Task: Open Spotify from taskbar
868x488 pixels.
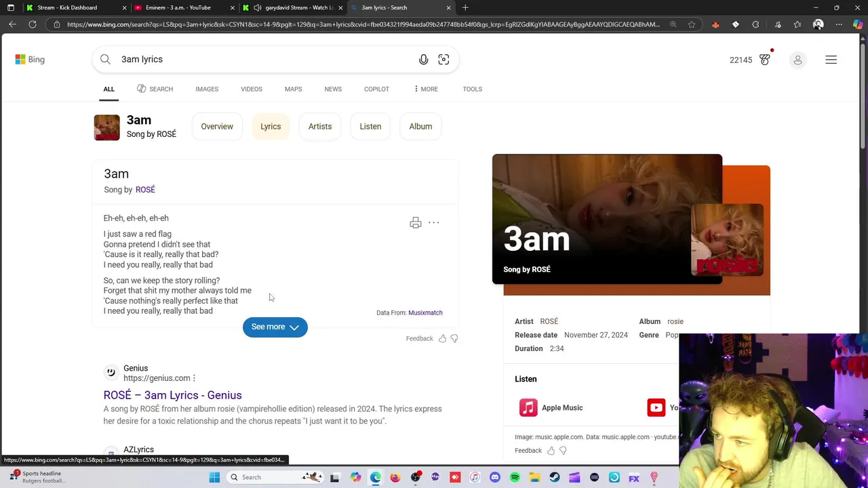Action: coord(515,477)
